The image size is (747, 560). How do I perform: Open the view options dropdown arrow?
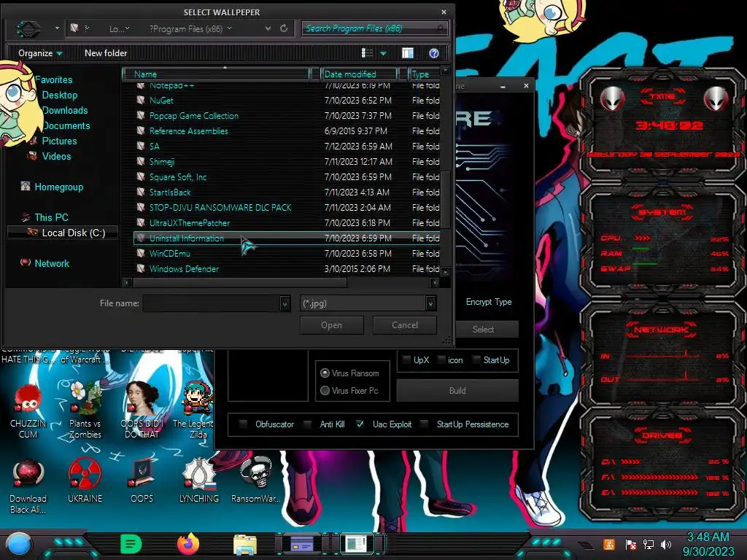point(383,53)
